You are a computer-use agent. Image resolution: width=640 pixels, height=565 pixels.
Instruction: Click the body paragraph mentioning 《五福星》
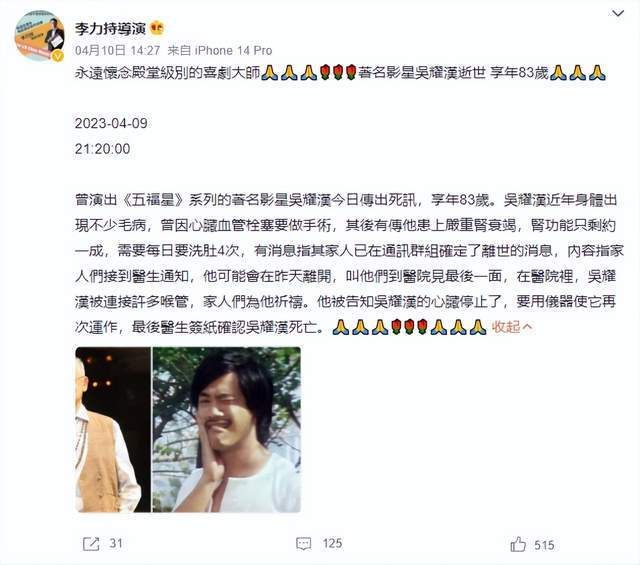[349, 263]
